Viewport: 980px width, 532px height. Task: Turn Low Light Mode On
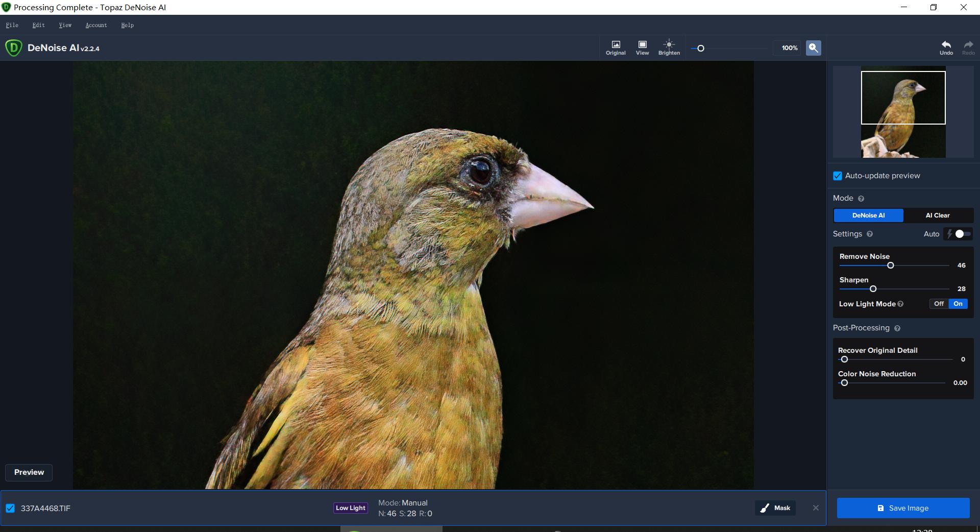[x=958, y=304]
